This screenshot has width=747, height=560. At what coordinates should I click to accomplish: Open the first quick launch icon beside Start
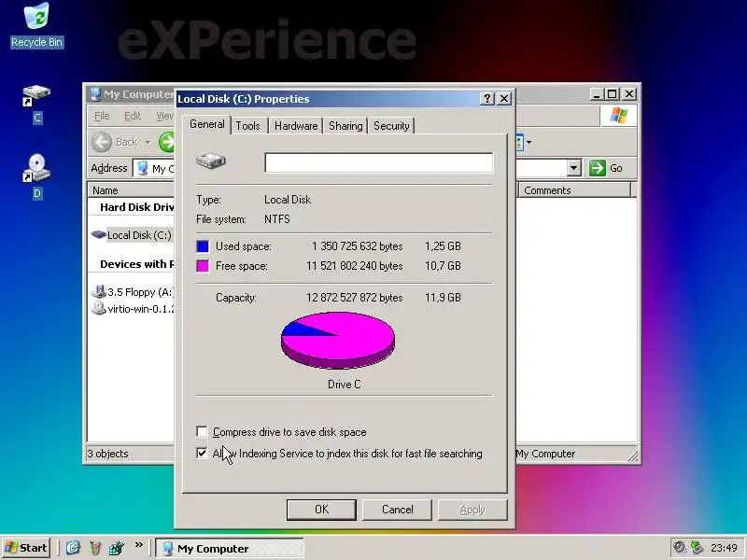[x=73, y=548]
